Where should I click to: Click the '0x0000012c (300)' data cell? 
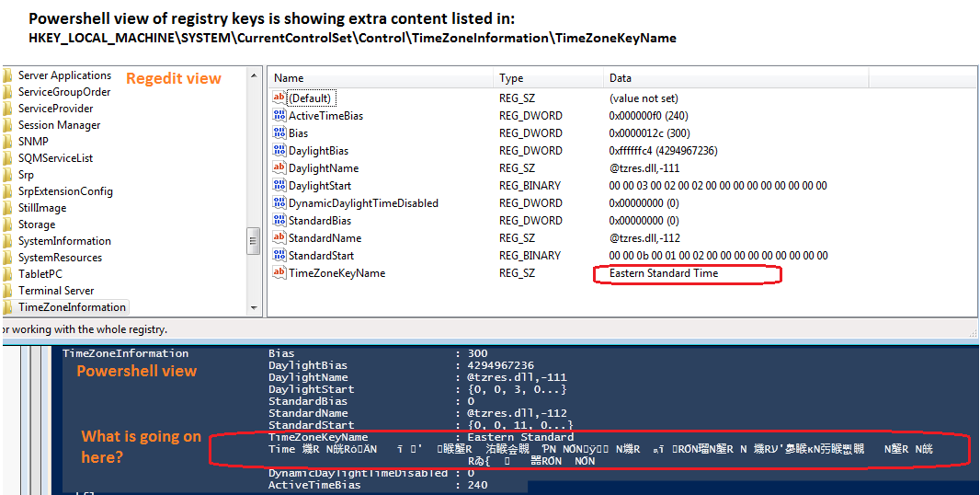point(649,133)
